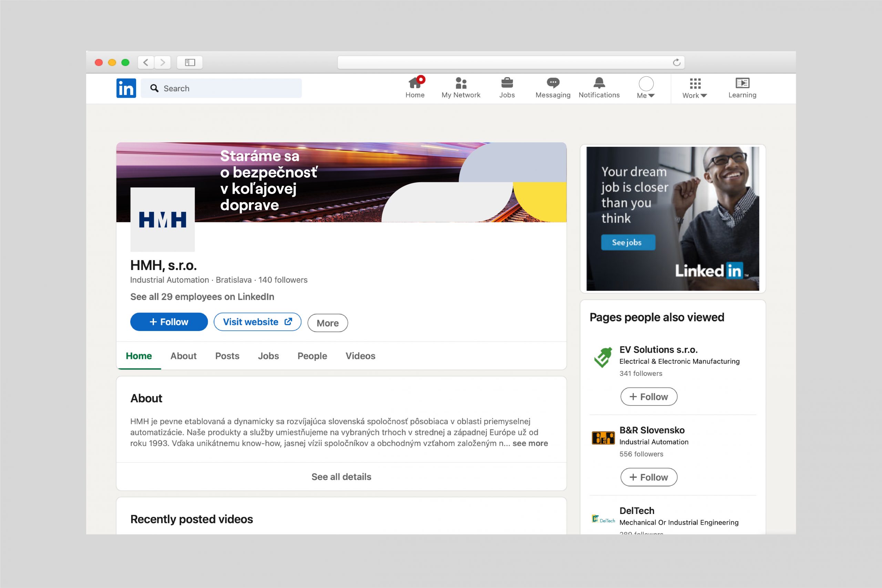Expand the Work apps dropdown
The width and height of the screenshot is (882, 588).
[695, 88]
